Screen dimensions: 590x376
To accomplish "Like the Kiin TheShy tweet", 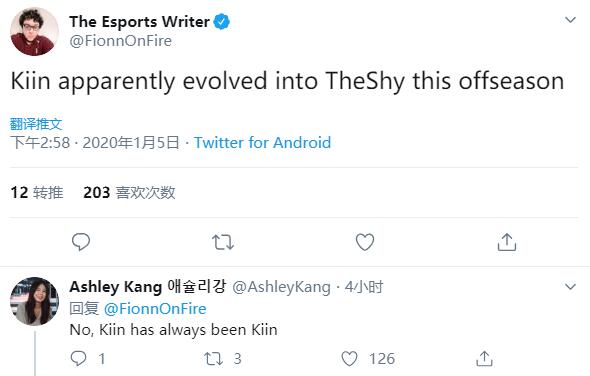I will (x=365, y=242).
